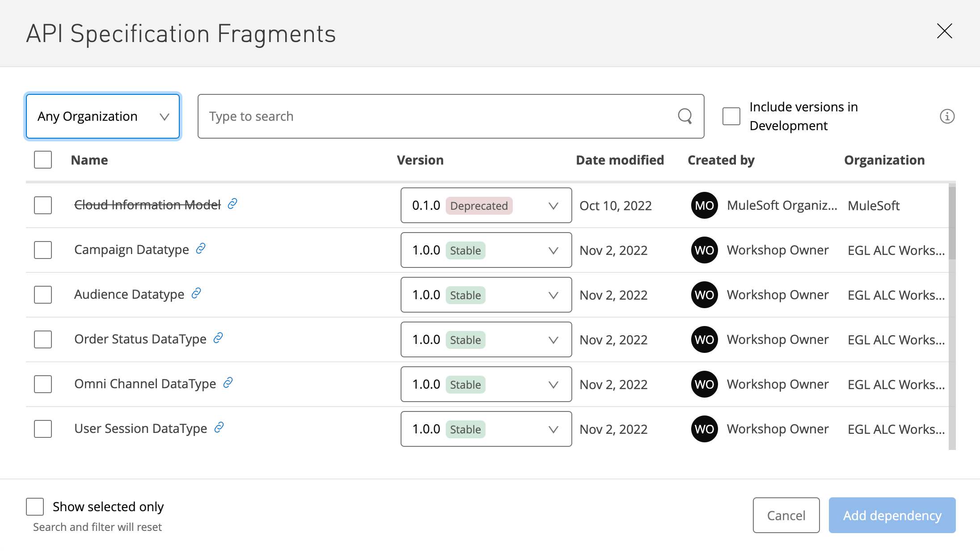This screenshot has width=980, height=551.
Task: Open link icon beside Campaign Datatype
Action: click(201, 248)
